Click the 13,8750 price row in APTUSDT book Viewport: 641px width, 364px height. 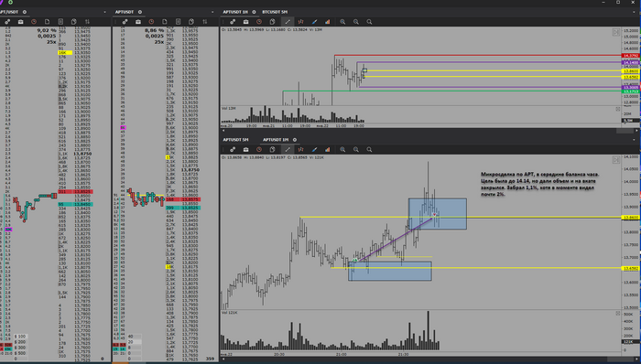pos(190,170)
